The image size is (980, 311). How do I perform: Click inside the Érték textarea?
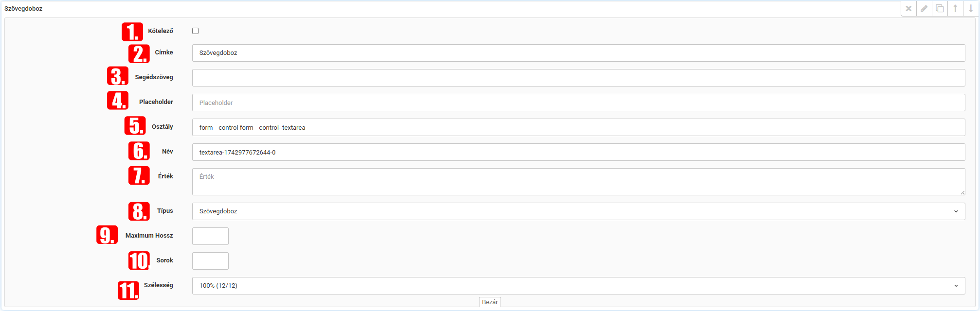pos(578,182)
